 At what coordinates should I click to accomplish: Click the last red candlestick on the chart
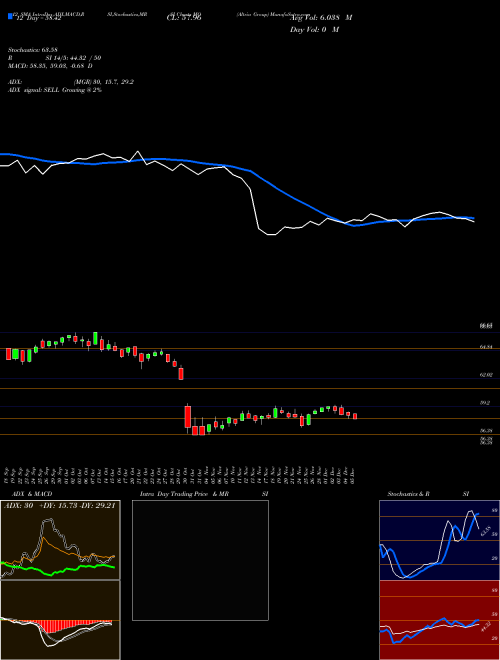[355, 416]
